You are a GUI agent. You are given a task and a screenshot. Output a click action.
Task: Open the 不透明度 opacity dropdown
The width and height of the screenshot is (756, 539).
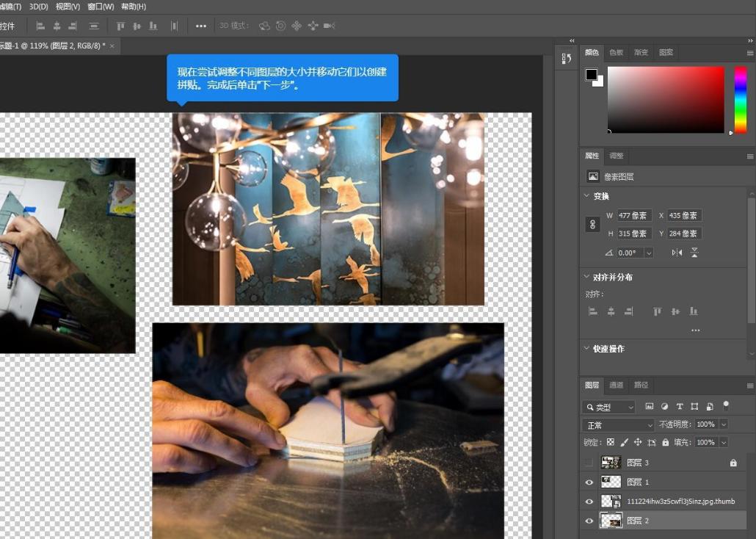[723, 424]
